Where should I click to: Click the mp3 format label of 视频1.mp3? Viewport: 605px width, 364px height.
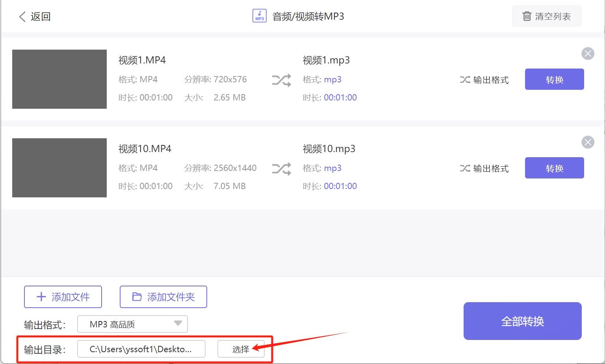[x=332, y=80]
